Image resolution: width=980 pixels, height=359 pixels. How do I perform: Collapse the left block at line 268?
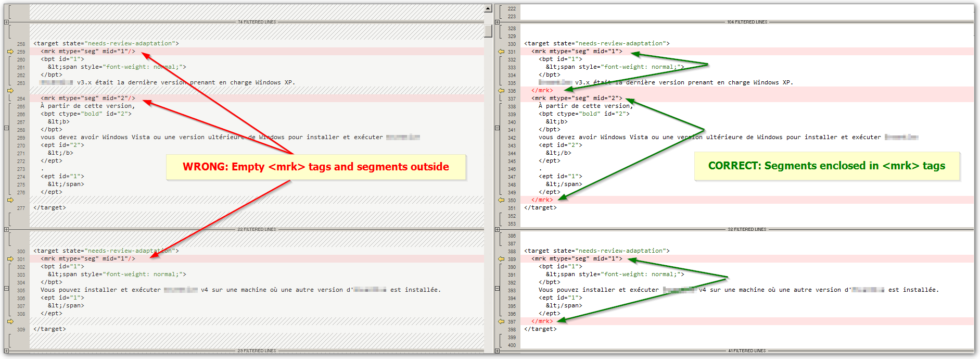coord(6,128)
